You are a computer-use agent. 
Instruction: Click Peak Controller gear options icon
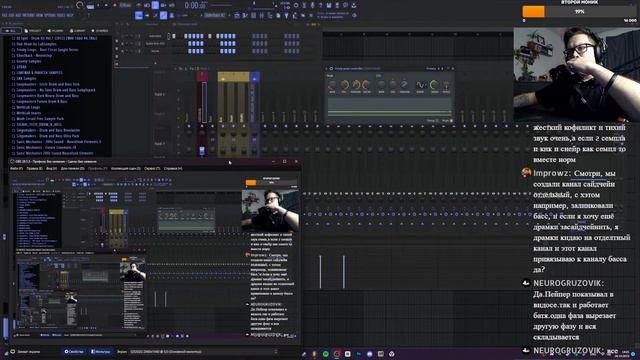coord(331,69)
